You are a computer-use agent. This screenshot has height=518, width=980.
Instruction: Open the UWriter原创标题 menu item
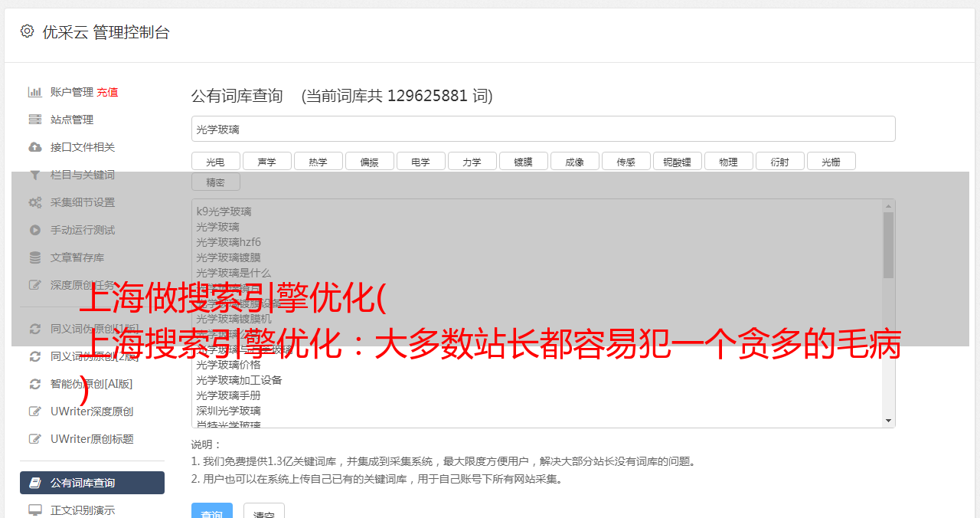[x=92, y=439]
